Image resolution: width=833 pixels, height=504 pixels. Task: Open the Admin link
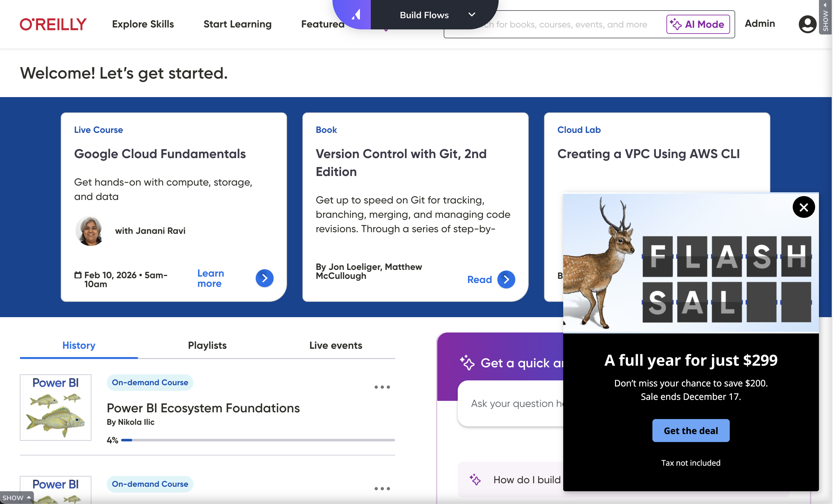(759, 24)
